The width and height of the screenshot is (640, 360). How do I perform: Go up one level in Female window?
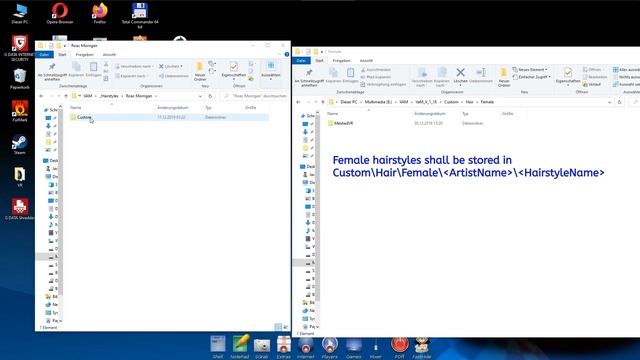323,102
